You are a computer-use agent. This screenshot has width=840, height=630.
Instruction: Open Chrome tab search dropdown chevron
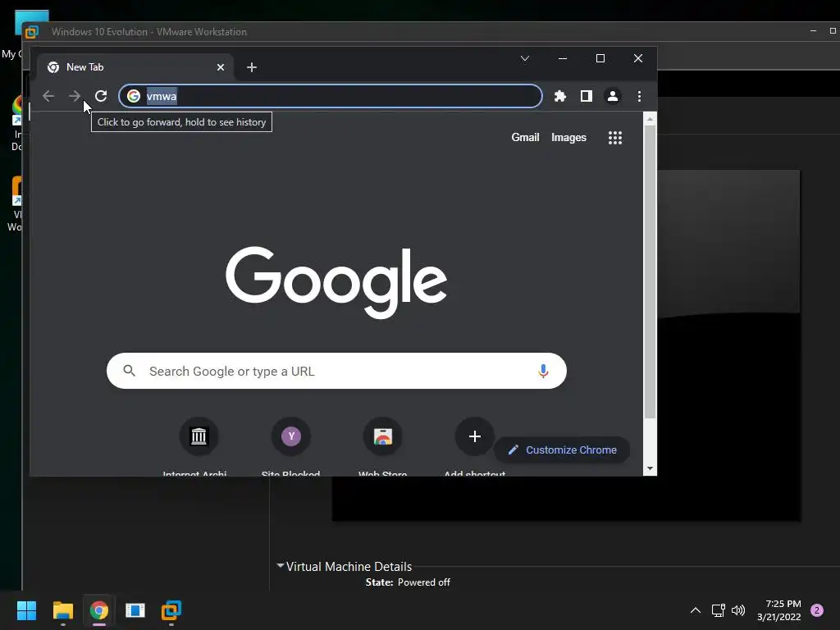[525, 58]
